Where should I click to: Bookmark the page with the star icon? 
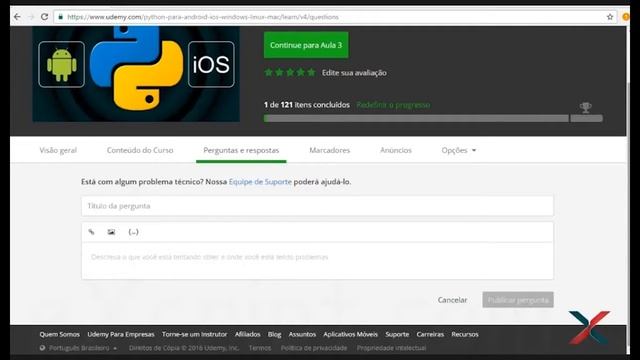pyautogui.click(x=610, y=17)
